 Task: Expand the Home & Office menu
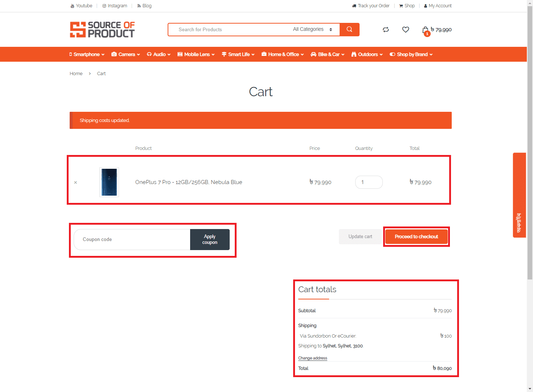click(283, 54)
